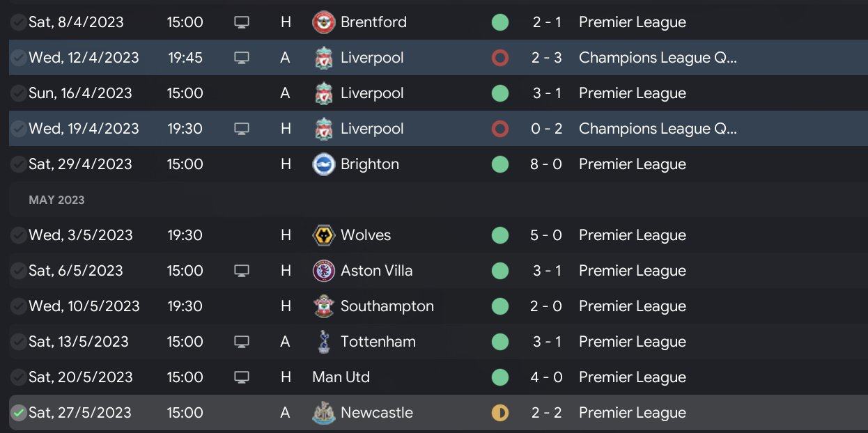868x433 pixels.
Task: Toggle the check circle beside Sat, 8/4/2023
Action: pos(18,22)
